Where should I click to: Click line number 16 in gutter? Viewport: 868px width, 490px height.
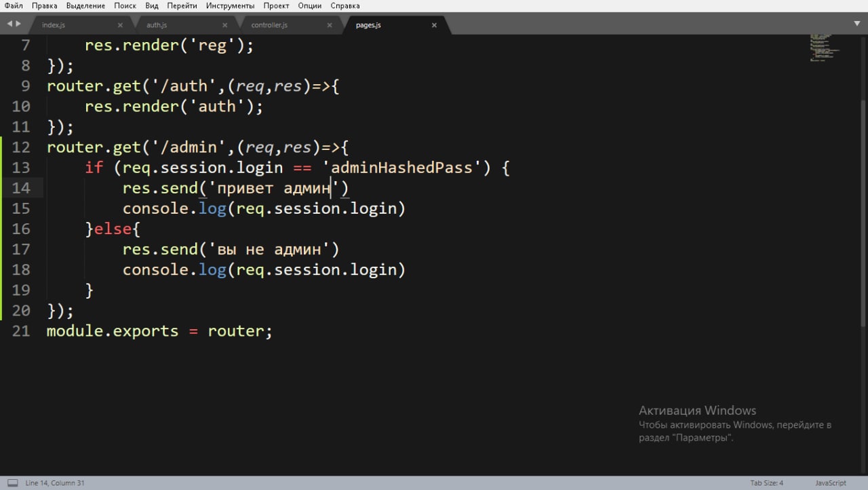[x=22, y=229]
